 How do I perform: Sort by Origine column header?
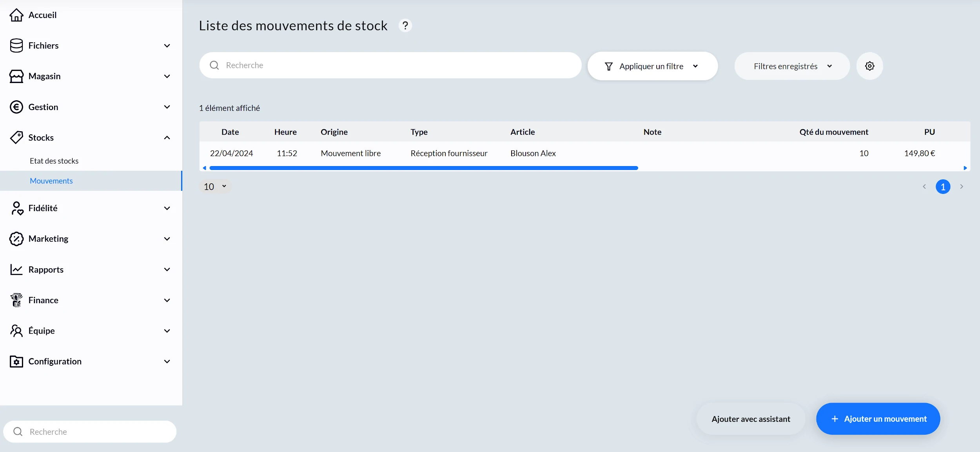tap(334, 132)
